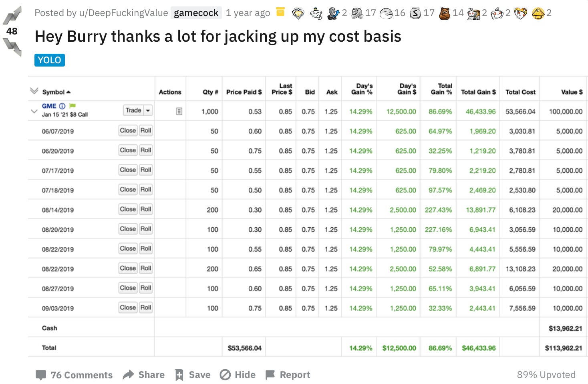Select the $53,566.04 total price paid cell
The image size is (588, 384).
pos(244,348)
